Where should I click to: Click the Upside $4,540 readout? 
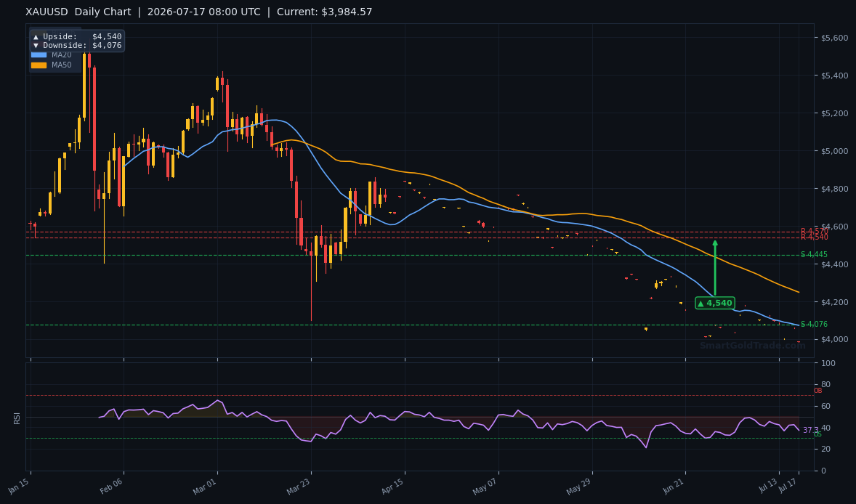pyautogui.click(x=78, y=36)
